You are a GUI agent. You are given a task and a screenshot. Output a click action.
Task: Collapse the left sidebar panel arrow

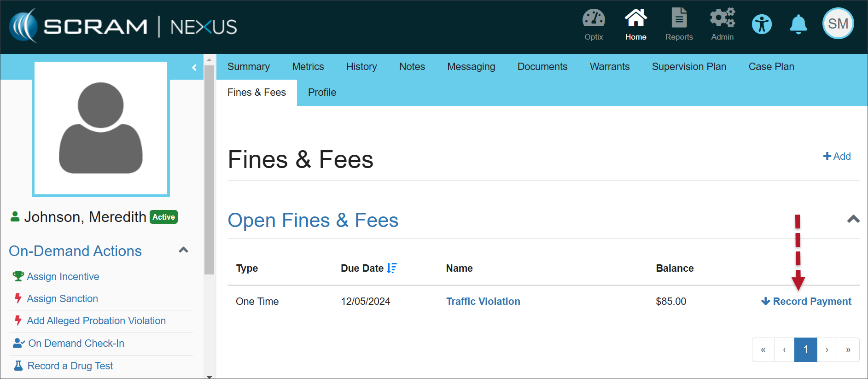[194, 68]
